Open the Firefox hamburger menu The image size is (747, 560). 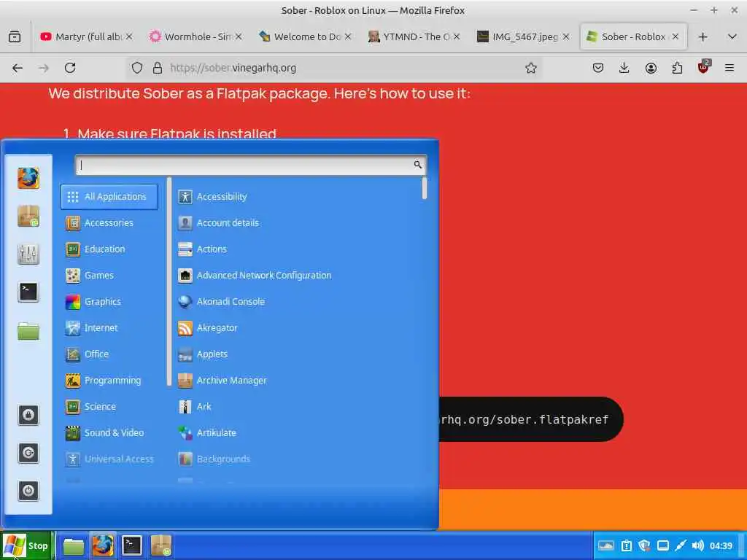coord(729,68)
